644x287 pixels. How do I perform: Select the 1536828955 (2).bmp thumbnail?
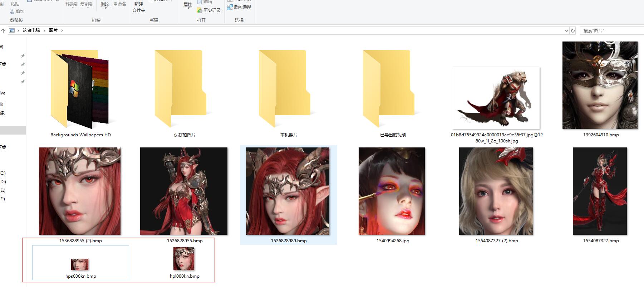click(x=80, y=191)
